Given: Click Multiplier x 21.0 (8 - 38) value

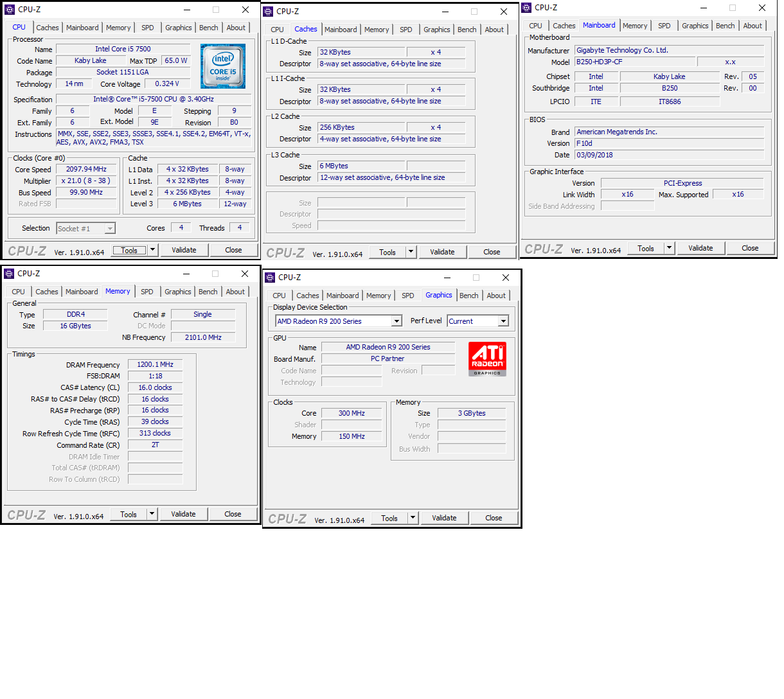Looking at the screenshot, I should tap(86, 181).
